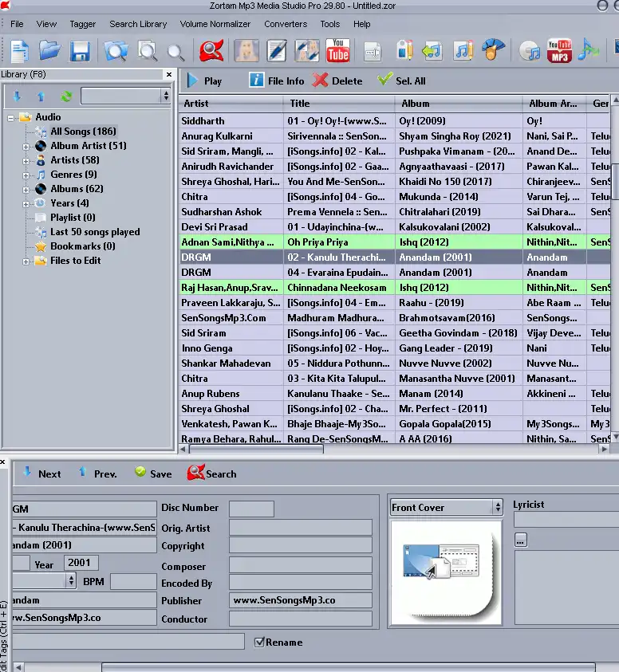Screen dimensions: 619x672
Task: Click the Publisher input field
Action: (301, 600)
